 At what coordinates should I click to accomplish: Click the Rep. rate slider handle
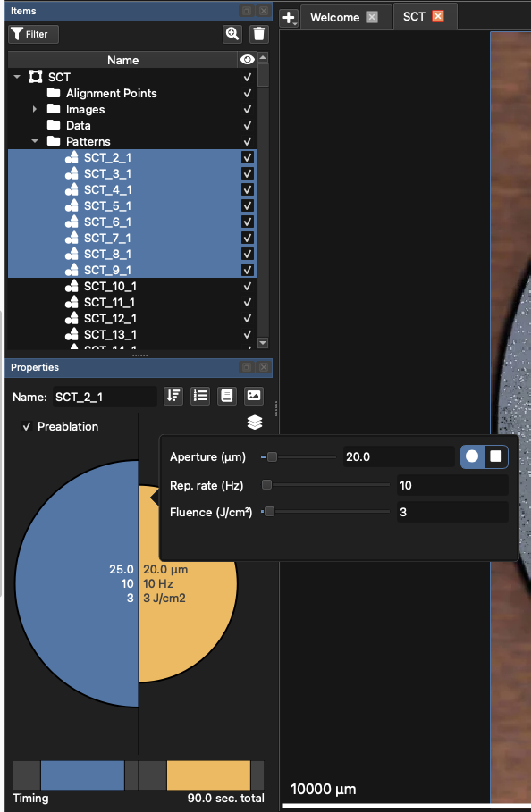pos(266,485)
